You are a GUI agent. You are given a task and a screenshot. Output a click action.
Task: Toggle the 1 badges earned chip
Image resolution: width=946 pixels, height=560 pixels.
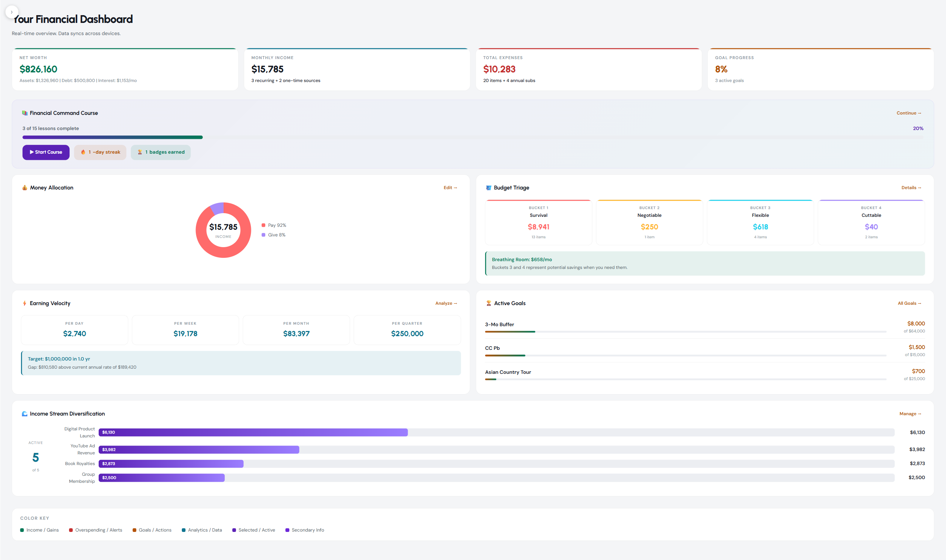(x=160, y=152)
